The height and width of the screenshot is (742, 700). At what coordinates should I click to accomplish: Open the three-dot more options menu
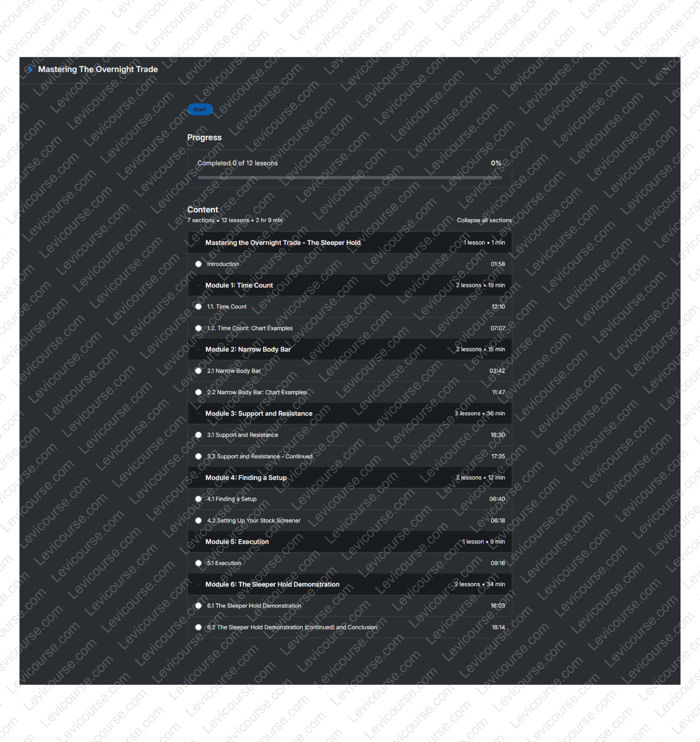tap(665, 69)
